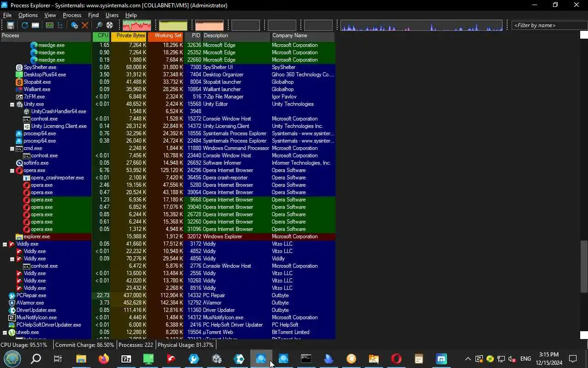
Task: Click CPU Usage status bar entry
Action: (x=24, y=345)
